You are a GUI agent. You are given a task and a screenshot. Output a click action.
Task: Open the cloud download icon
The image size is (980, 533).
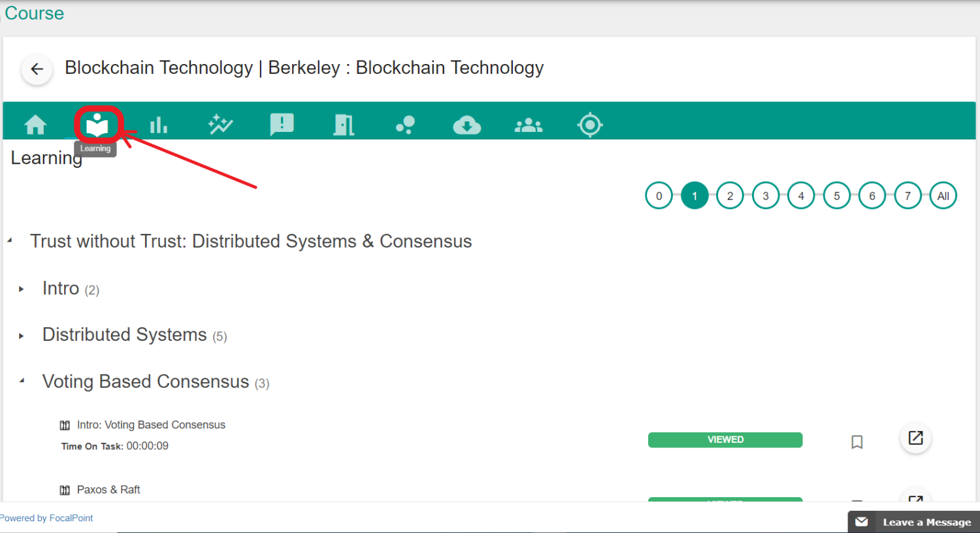[x=466, y=124]
